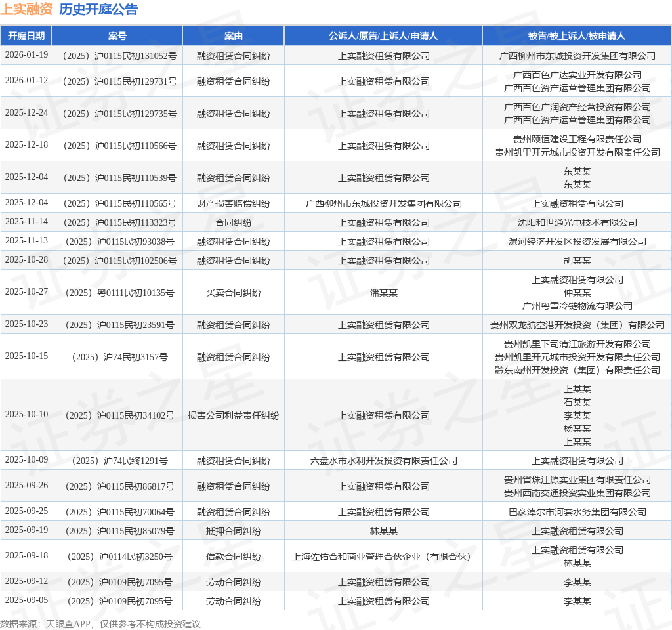Viewport: 672px width, 630px height.
Task: Click the 历史开庭公告 heading
Action: pos(98,9)
